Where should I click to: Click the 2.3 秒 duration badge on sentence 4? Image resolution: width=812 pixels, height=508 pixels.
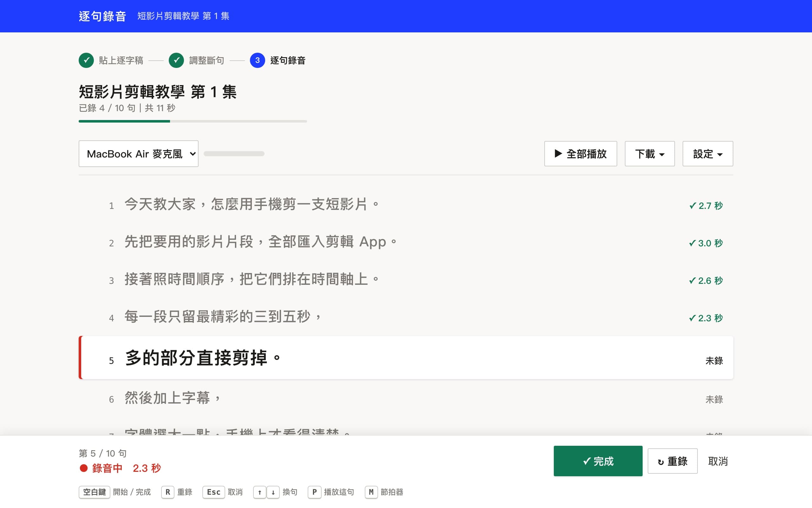[706, 318]
